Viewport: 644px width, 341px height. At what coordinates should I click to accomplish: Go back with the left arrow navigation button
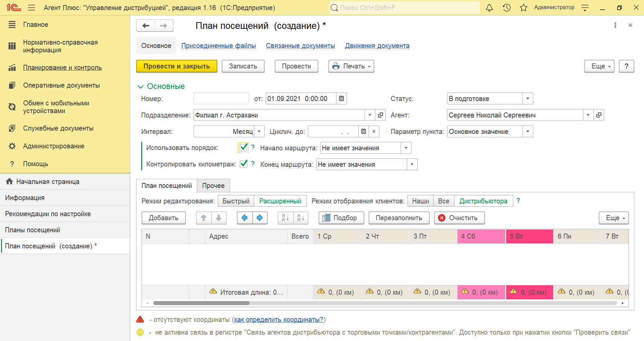(x=146, y=26)
